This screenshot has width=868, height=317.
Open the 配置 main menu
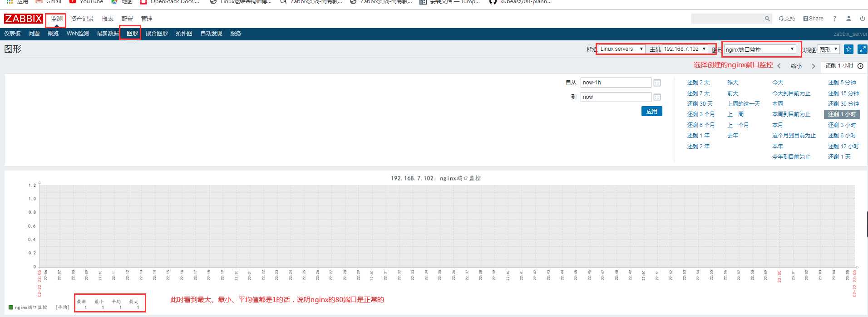pos(127,19)
